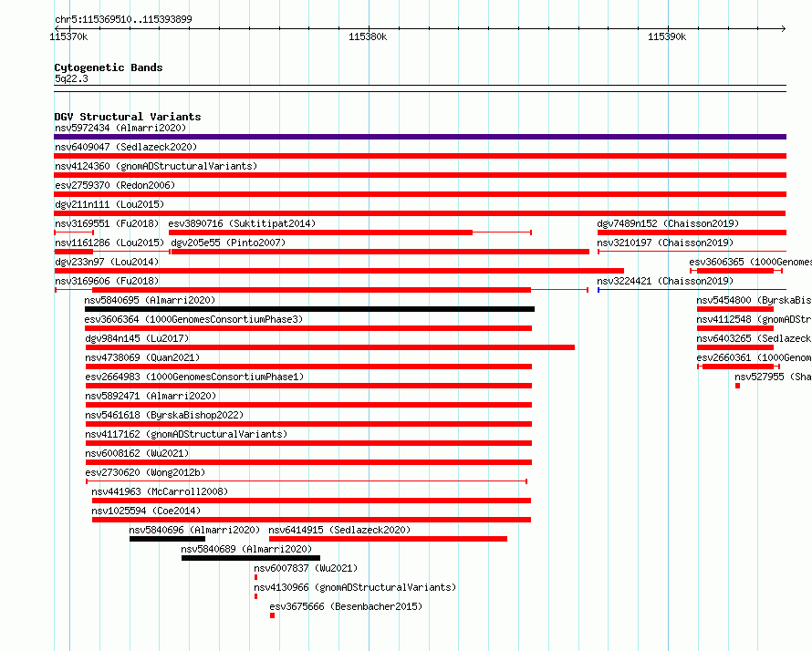Click esv2664983 (1000GenomesConsortiumPhase1) label
The width and height of the screenshot is (812, 651).
[x=194, y=377]
